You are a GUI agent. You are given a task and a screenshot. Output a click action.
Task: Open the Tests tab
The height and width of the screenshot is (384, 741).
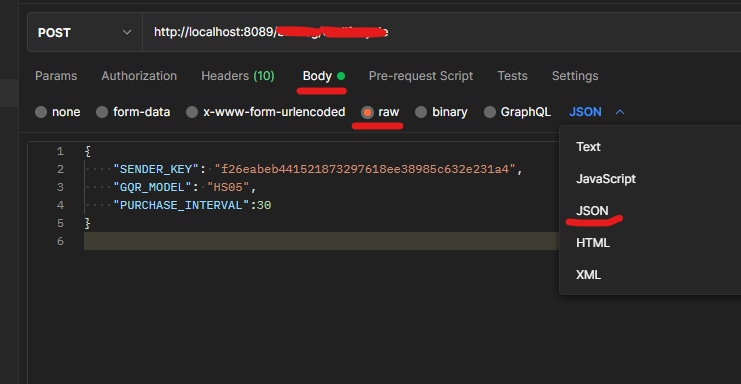coord(512,76)
